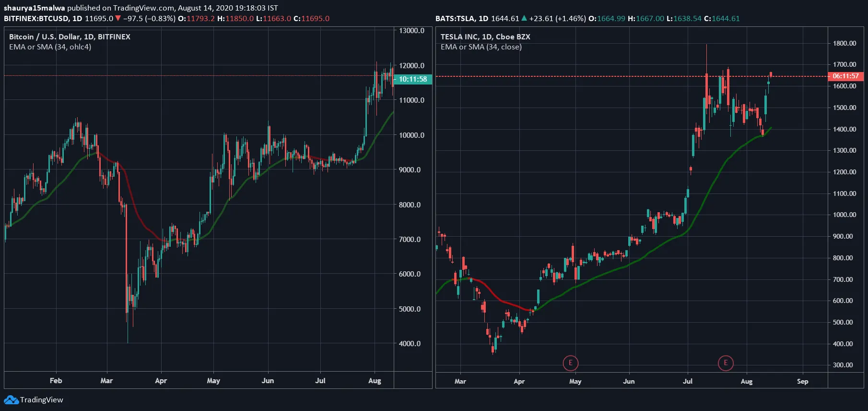Click the Mar label on Bitcoin time axis
868x411 pixels.
106,380
